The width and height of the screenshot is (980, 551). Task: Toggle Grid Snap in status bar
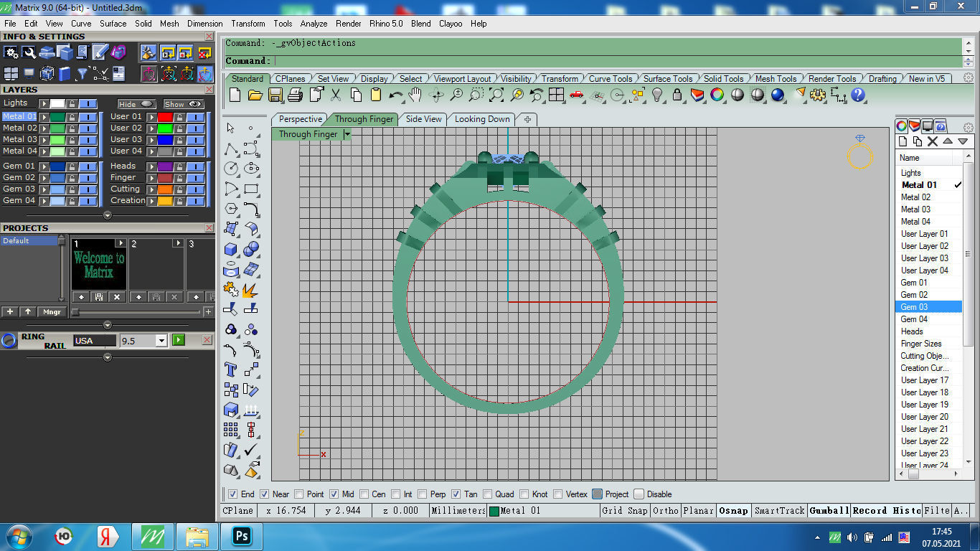pos(624,511)
